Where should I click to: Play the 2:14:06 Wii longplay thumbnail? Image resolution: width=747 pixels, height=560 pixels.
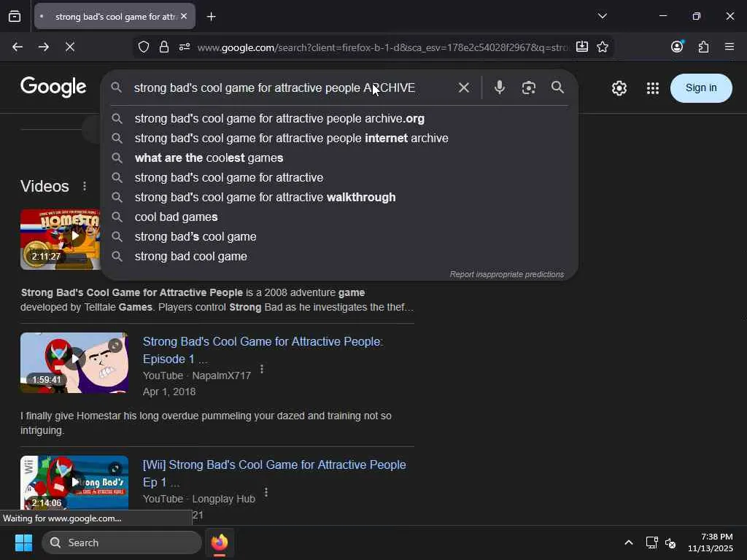pyautogui.click(x=74, y=483)
